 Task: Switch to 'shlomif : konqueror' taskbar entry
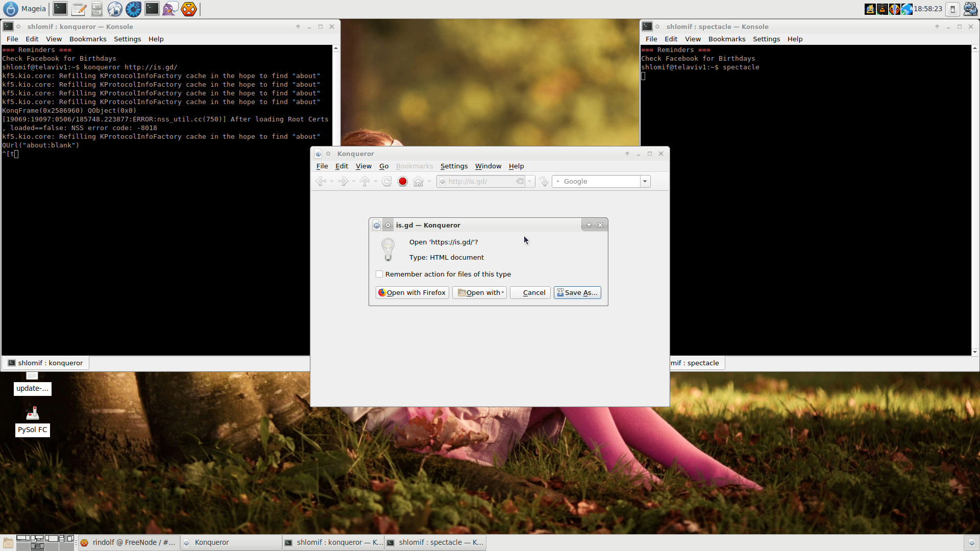333,542
